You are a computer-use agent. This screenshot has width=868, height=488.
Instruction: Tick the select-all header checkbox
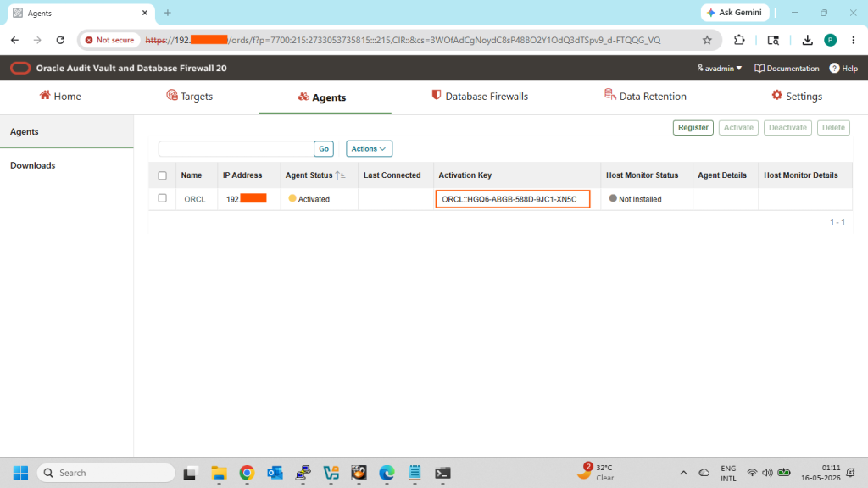[x=162, y=175]
